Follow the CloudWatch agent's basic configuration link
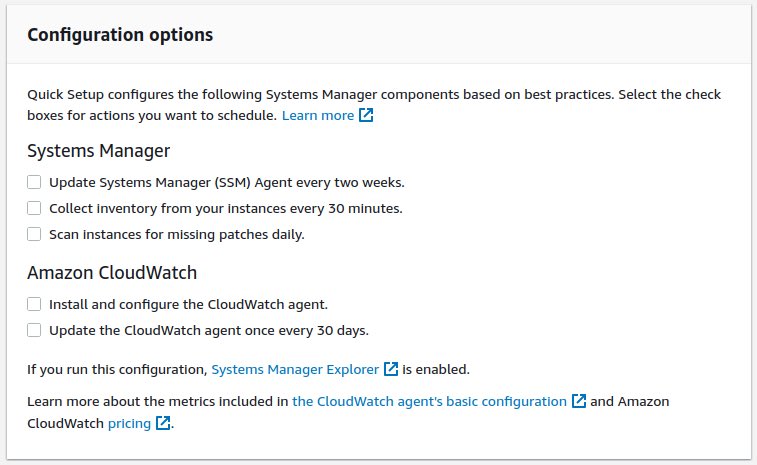 pyautogui.click(x=429, y=401)
